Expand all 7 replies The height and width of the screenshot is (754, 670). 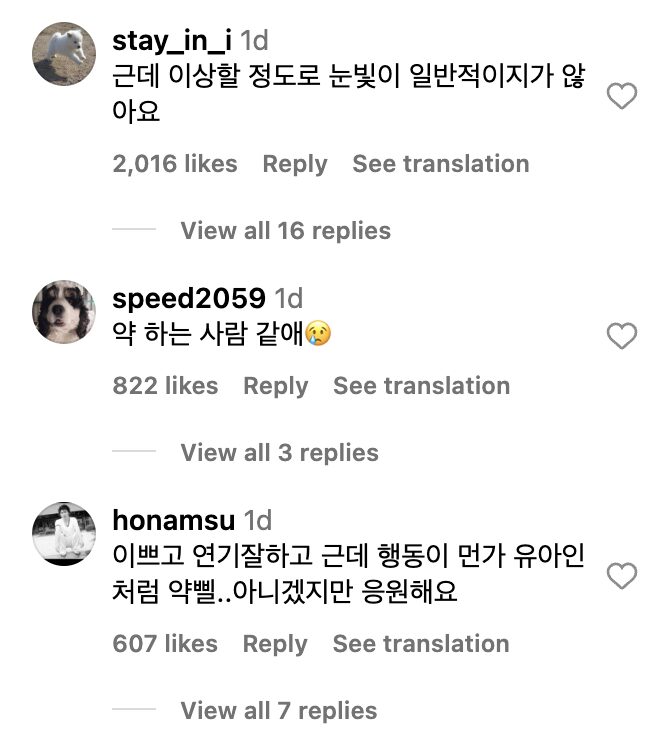(x=279, y=711)
